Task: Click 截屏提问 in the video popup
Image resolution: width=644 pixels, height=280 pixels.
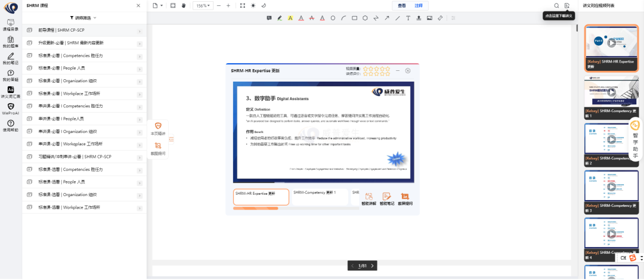Action: pos(405,199)
